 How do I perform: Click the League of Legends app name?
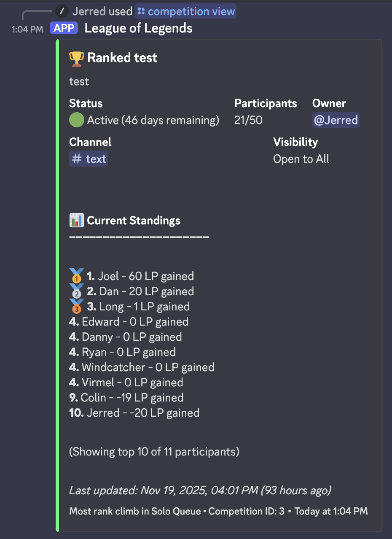(138, 28)
